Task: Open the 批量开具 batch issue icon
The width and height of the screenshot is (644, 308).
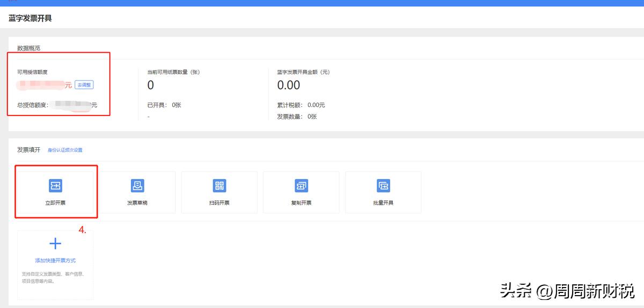Action: pyautogui.click(x=383, y=185)
